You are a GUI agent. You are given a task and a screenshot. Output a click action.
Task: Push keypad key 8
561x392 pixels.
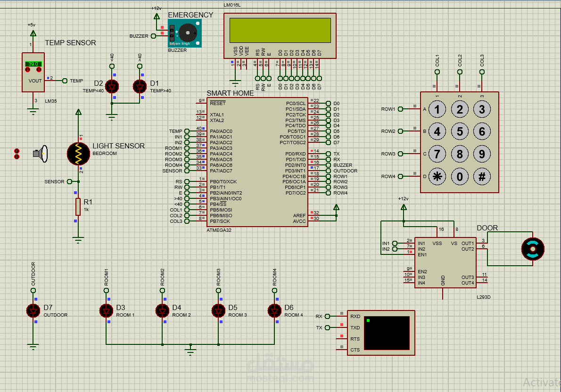click(x=460, y=154)
